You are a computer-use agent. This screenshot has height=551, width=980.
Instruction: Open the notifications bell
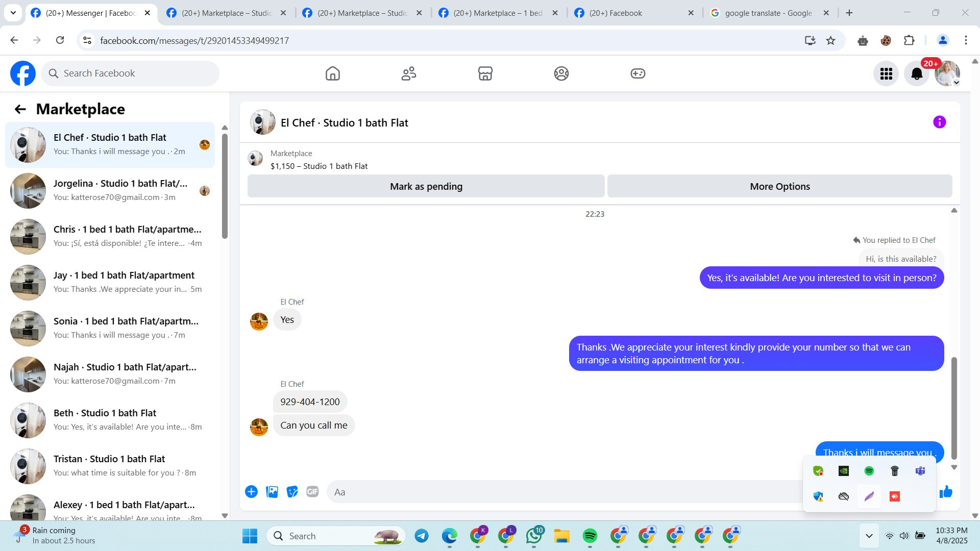[x=917, y=74]
